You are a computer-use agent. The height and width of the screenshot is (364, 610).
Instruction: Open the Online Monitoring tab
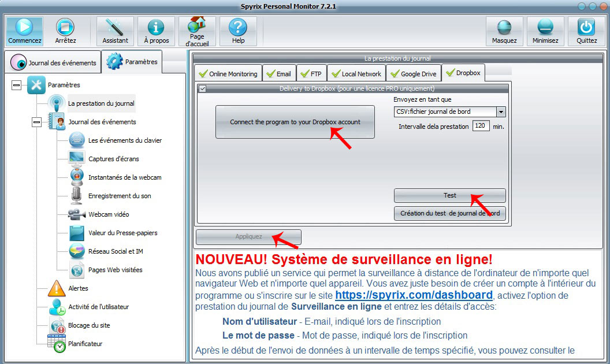pyautogui.click(x=228, y=73)
